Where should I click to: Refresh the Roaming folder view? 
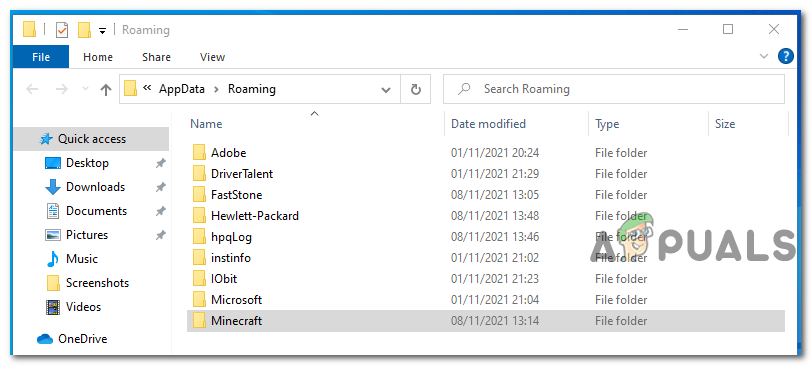(x=415, y=90)
